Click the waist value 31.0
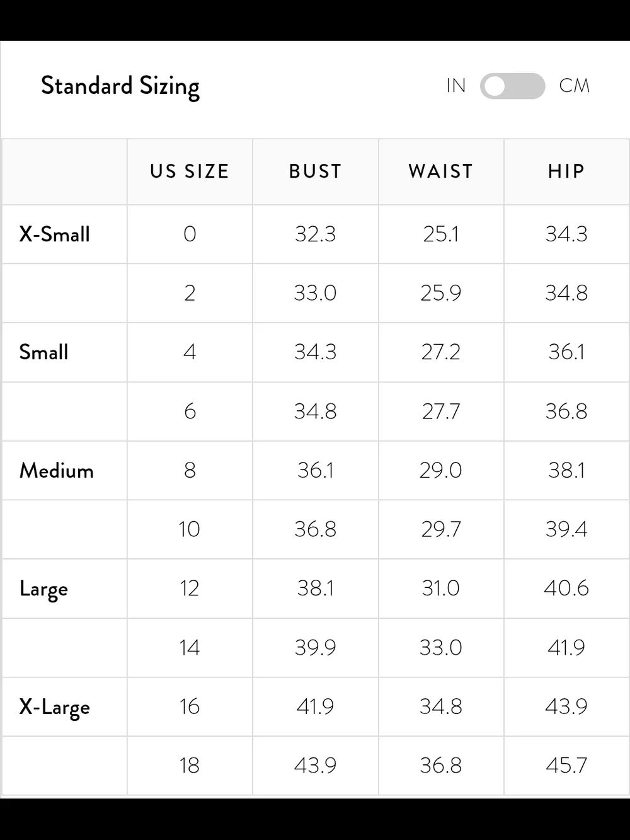 point(441,589)
